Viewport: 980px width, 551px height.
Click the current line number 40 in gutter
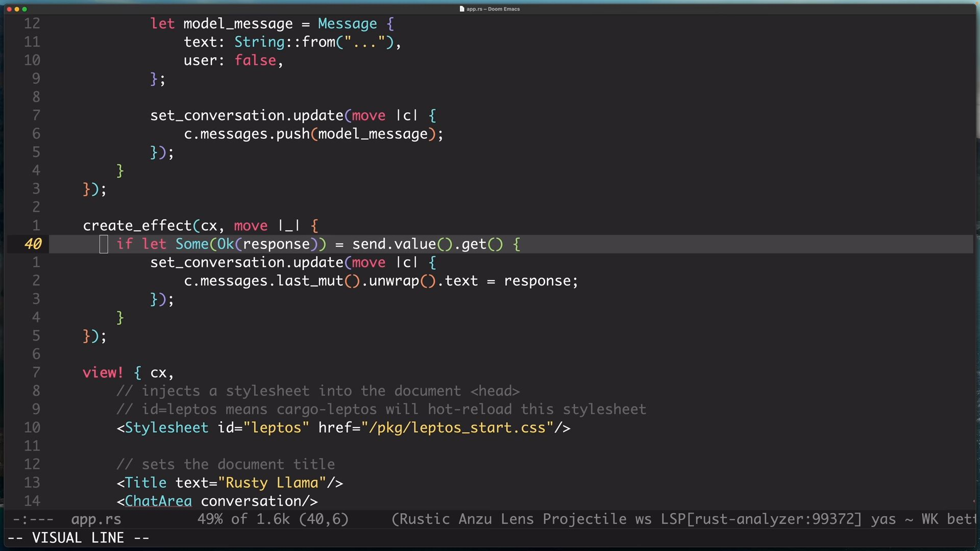pyautogui.click(x=33, y=244)
